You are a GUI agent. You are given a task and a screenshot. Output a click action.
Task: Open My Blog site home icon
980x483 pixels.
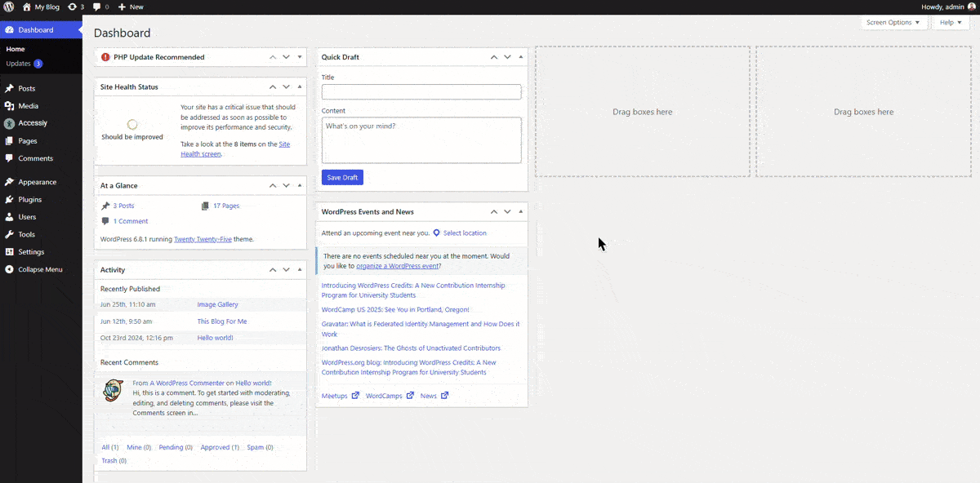click(26, 7)
